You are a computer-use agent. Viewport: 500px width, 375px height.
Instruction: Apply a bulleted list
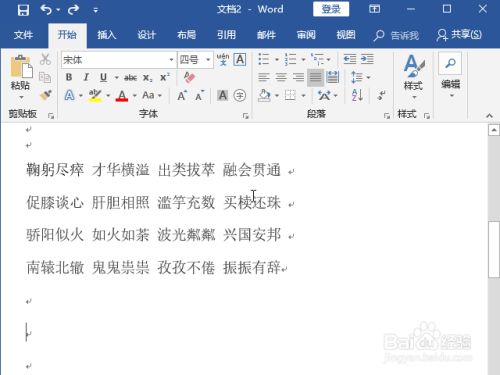[x=264, y=59]
